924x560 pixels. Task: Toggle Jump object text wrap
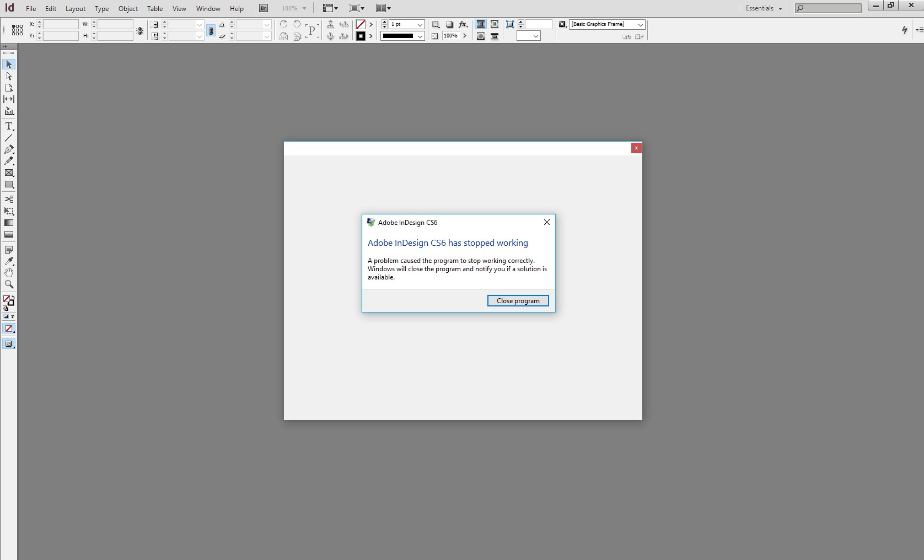click(x=495, y=36)
